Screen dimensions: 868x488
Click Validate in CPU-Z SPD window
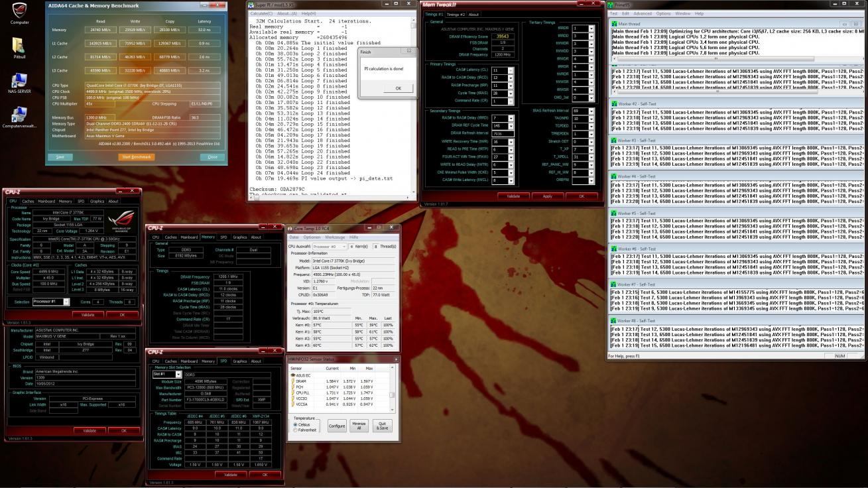coord(230,475)
